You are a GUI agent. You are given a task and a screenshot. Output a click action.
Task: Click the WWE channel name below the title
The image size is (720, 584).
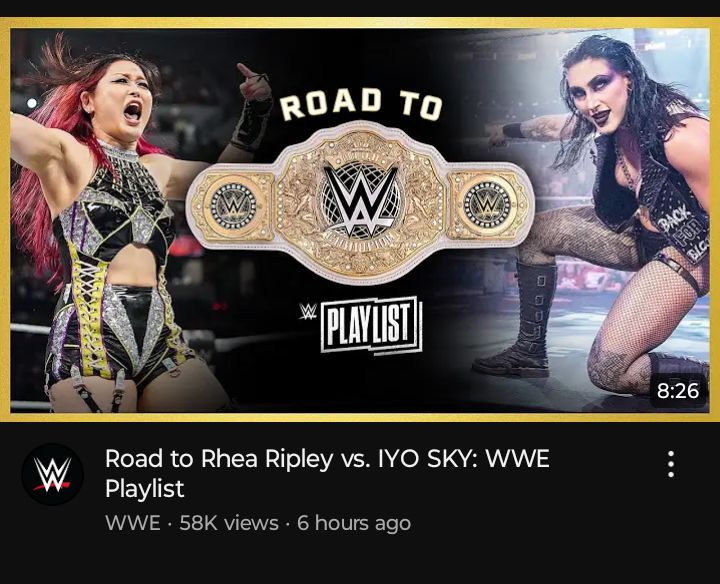(x=133, y=523)
